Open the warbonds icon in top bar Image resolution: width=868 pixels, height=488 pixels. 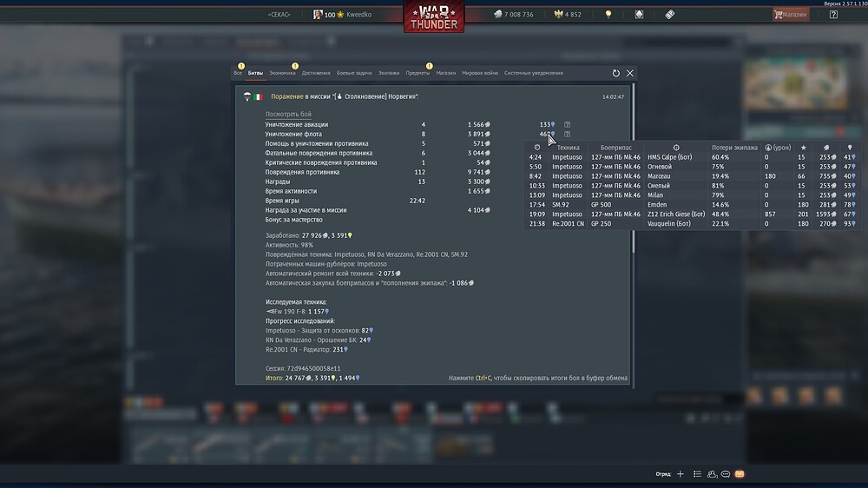[639, 15]
